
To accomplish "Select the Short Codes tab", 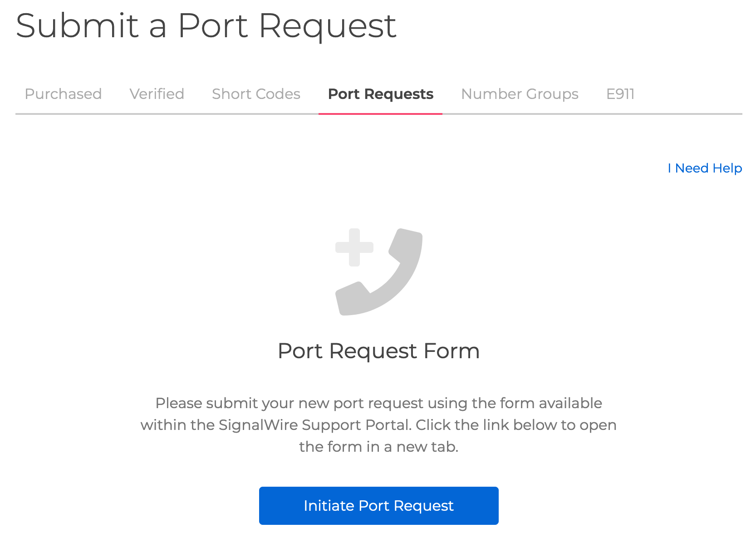I will (256, 94).
